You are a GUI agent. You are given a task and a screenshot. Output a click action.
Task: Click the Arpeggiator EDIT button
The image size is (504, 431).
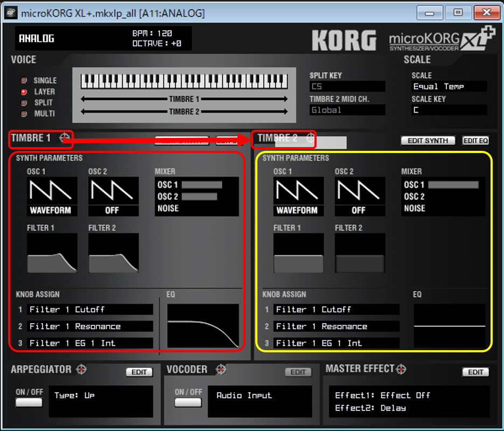[x=139, y=372]
